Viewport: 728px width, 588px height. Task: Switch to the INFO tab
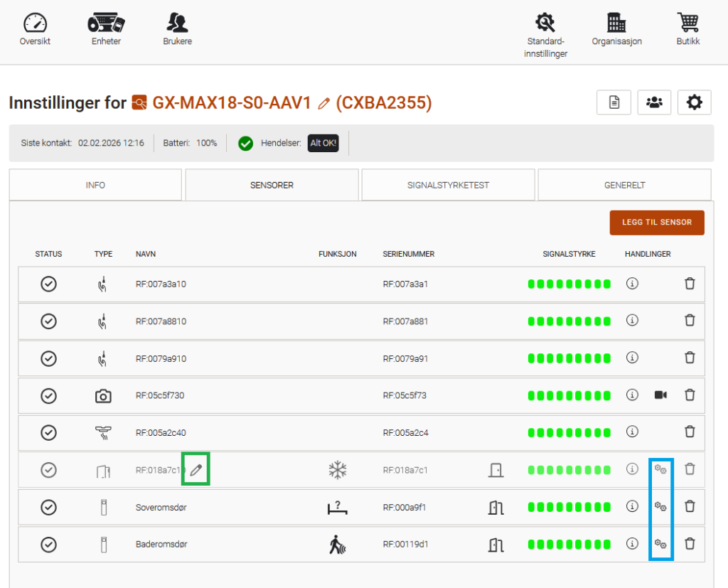[x=95, y=185]
